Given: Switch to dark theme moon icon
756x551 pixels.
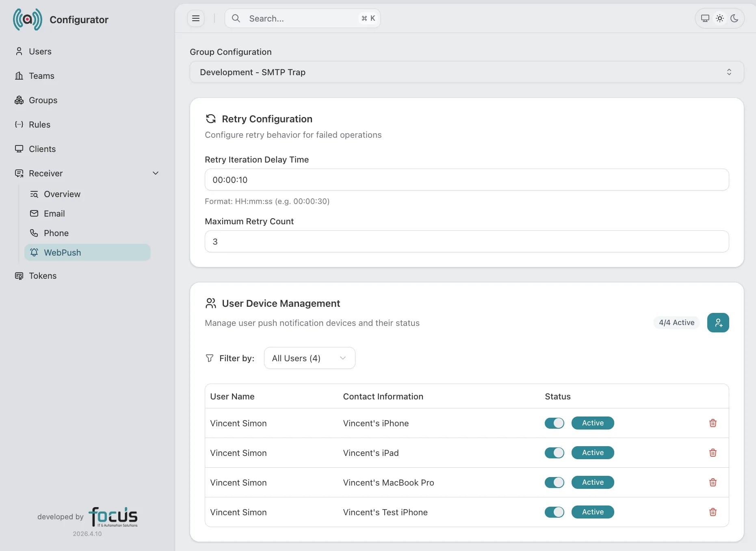Looking at the screenshot, I should [x=734, y=18].
